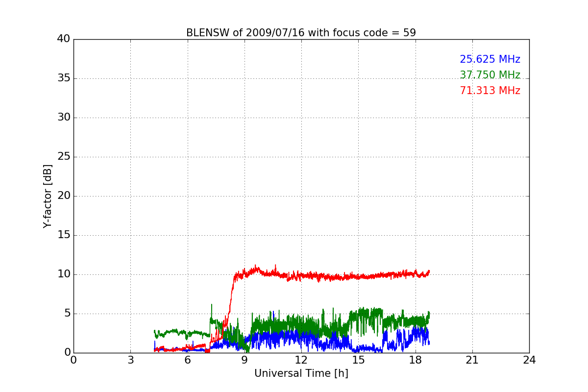Click the y-axis tick label 20
588x392 pixels.
[x=64, y=196]
